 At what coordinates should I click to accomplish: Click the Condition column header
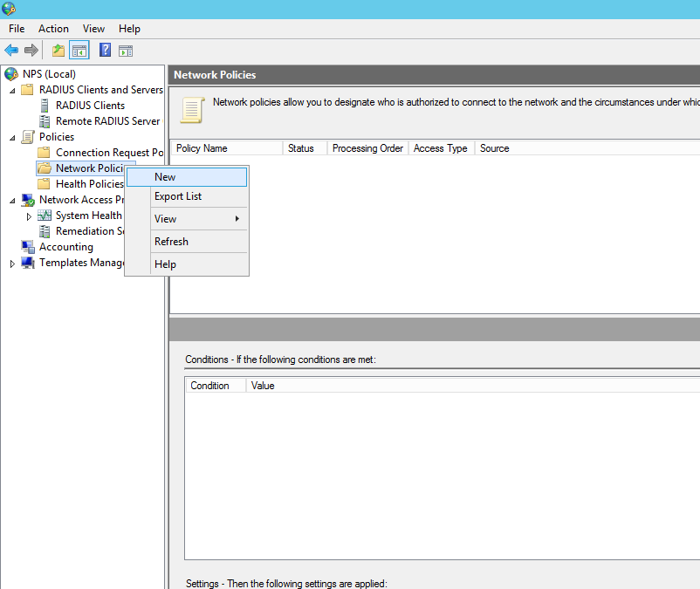point(216,386)
